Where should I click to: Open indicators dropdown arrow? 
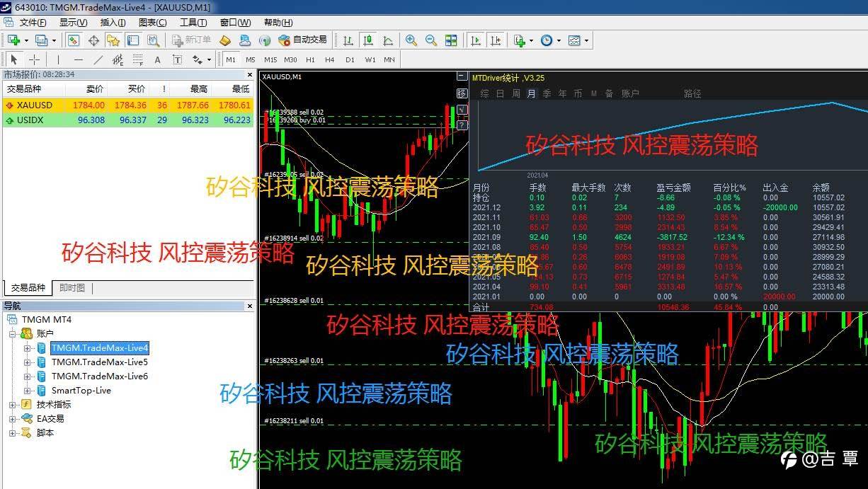click(x=532, y=40)
